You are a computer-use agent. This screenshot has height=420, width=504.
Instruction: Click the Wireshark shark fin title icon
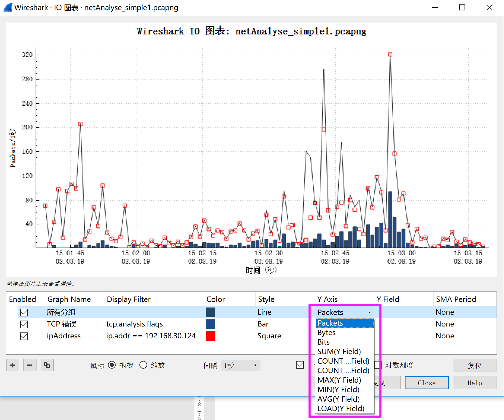pos(8,7)
